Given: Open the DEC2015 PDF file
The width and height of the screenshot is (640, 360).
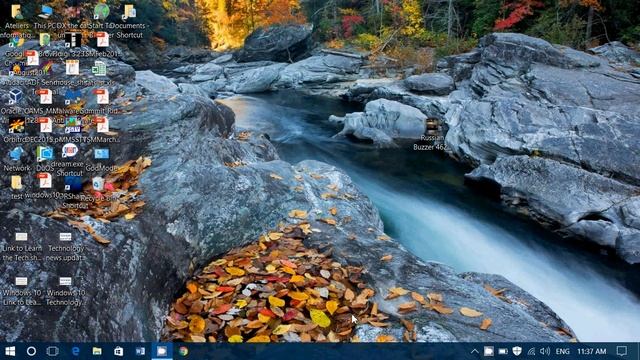Looking at the screenshot, I should (45, 125).
